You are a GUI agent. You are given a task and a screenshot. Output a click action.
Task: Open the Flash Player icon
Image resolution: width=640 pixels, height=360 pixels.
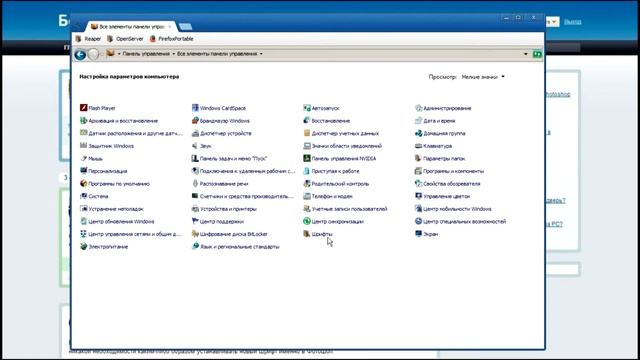(x=83, y=108)
